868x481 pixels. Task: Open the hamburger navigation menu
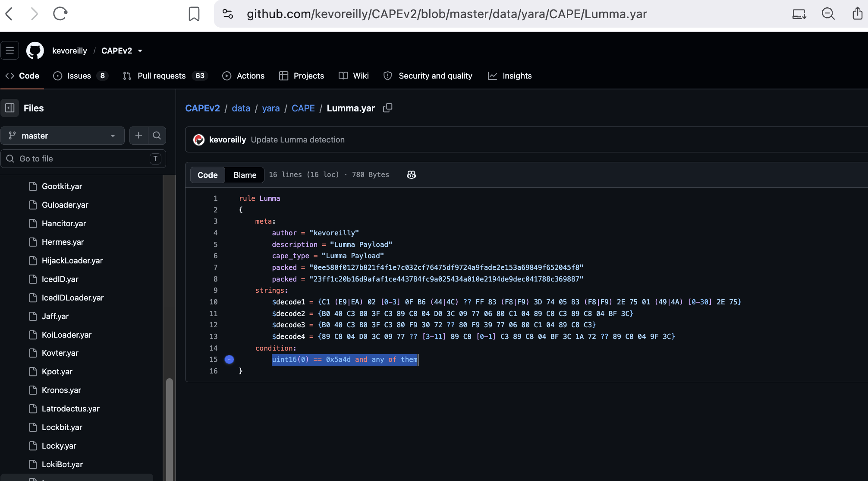[x=10, y=51]
